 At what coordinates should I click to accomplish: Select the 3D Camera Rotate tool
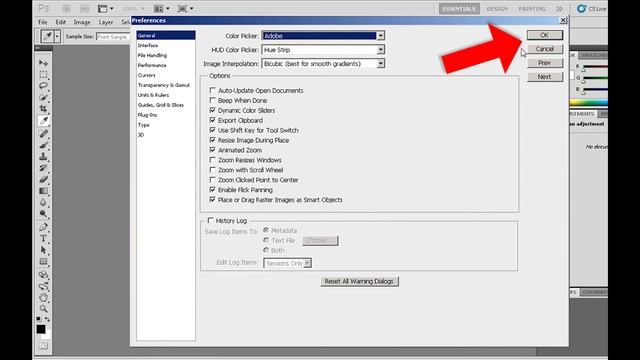coord(43,286)
